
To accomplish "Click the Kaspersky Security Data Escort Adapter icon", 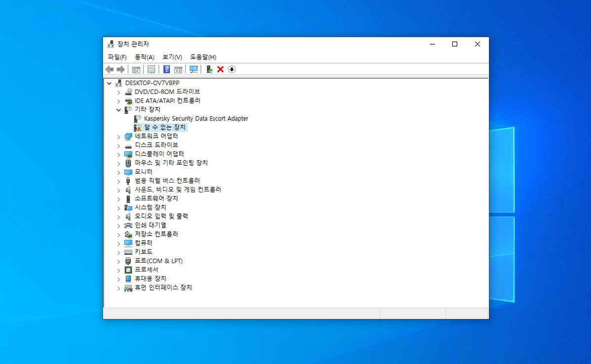I will (138, 119).
